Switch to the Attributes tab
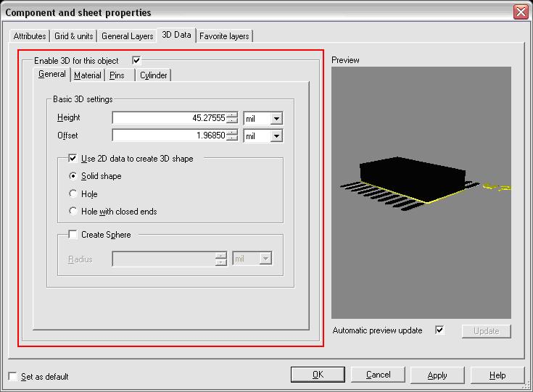533x392 pixels. tap(30, 36)
